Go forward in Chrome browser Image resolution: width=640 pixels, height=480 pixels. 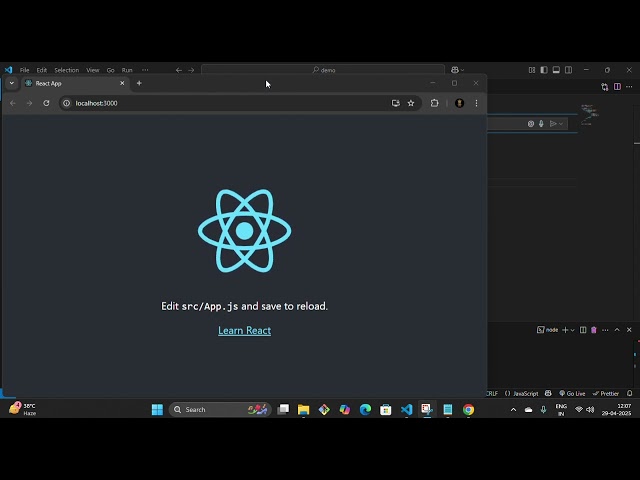click(x=29, y=103)
